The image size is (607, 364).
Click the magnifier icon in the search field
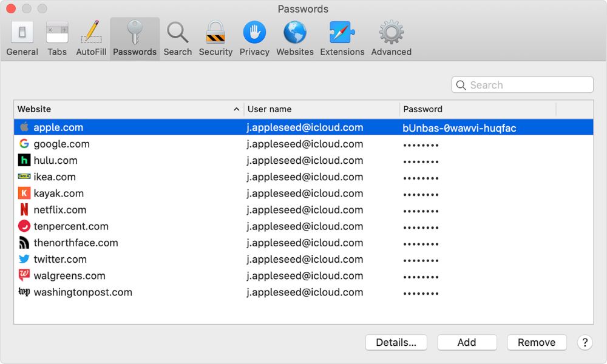coord(461,85)
